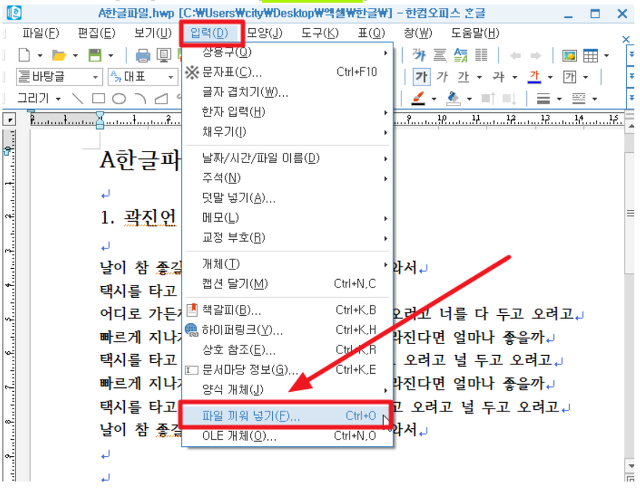Open the 파일(F) menu

tap(40, 33)
